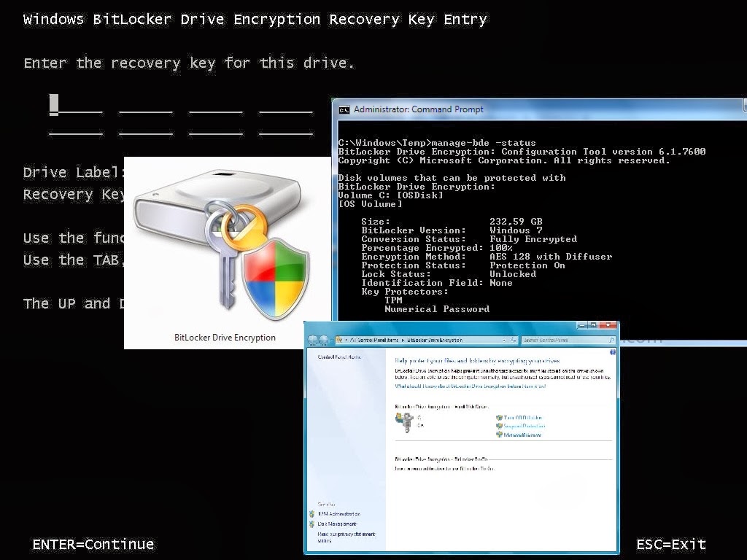Click BitLocker Drive Encryption breadcrumb
Viewport: 747px width, 560px height.
pos(435,340)
